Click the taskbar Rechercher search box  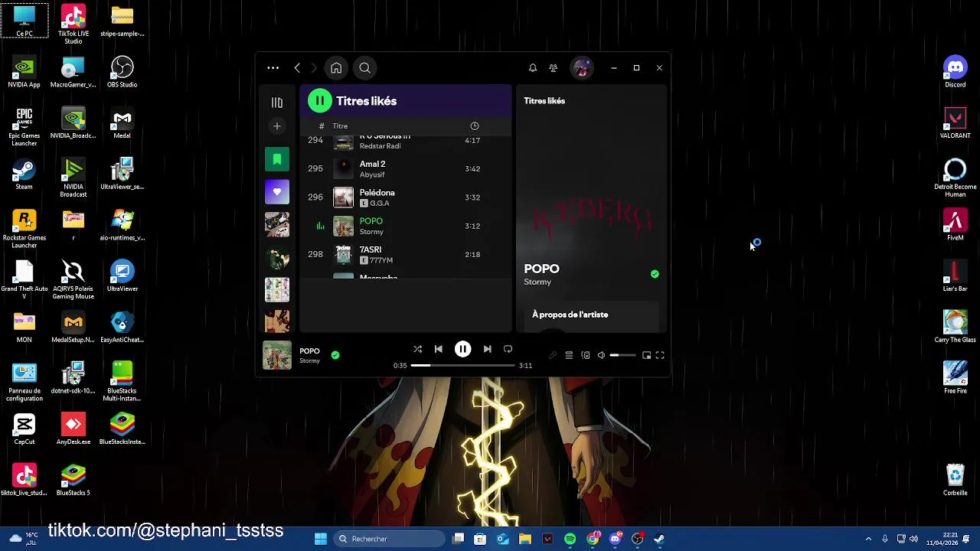[x=389, y=539]
